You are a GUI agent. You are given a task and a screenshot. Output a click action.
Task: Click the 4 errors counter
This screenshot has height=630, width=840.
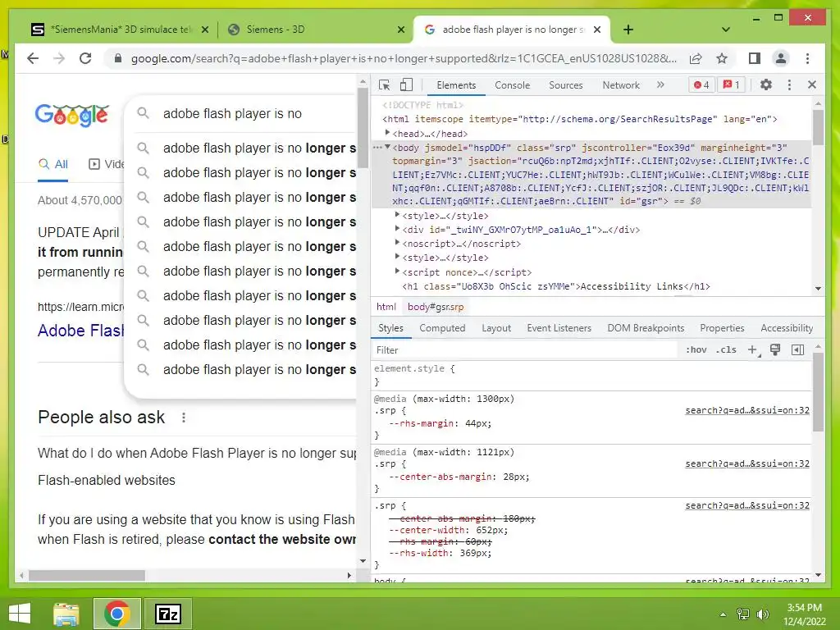pyautogui.click(x=701, y=84)
